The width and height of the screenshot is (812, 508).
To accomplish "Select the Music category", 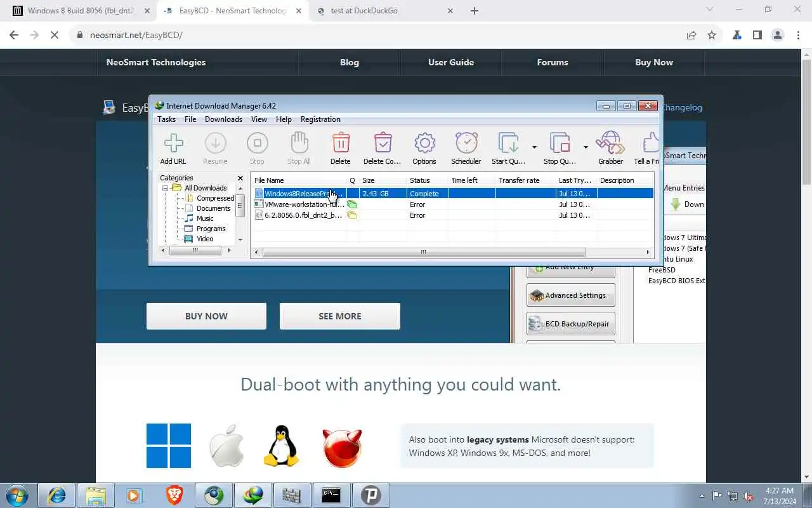I will tap(205, 218).
